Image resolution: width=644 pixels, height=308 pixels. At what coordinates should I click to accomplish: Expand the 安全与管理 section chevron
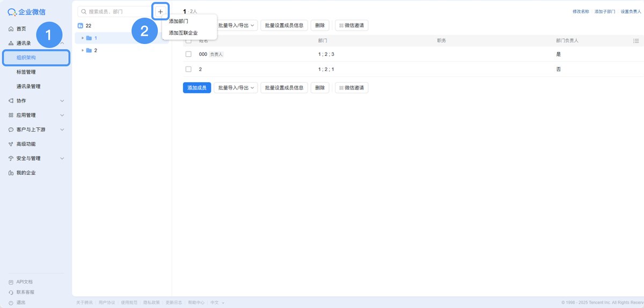coord(62,159)
